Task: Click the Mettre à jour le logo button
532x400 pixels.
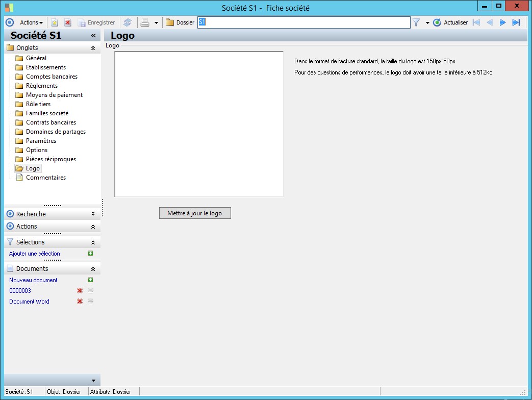Action: coord(195,213)
